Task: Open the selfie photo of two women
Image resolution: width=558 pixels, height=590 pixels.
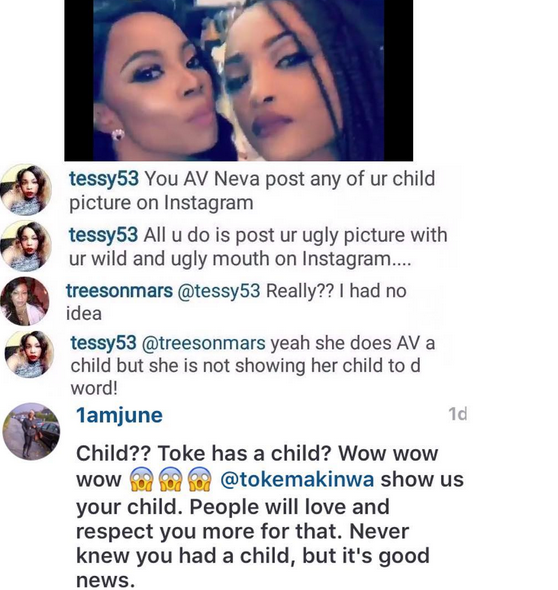Action: [x=239, y=80]
